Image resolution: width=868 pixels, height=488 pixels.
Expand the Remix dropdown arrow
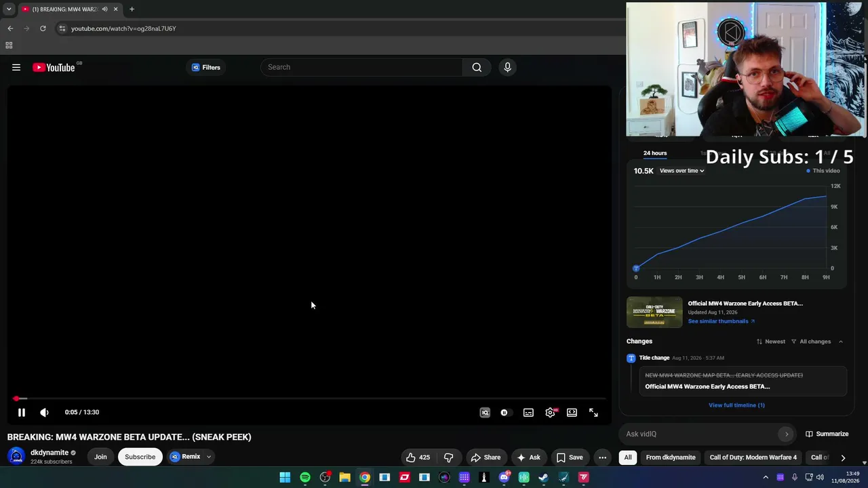[209, 457]
